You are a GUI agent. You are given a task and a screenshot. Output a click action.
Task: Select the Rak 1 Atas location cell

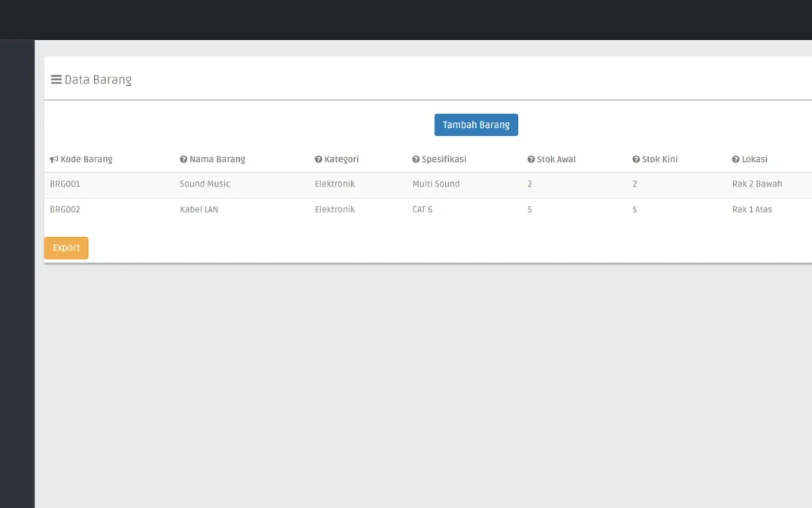pos(752,210)
